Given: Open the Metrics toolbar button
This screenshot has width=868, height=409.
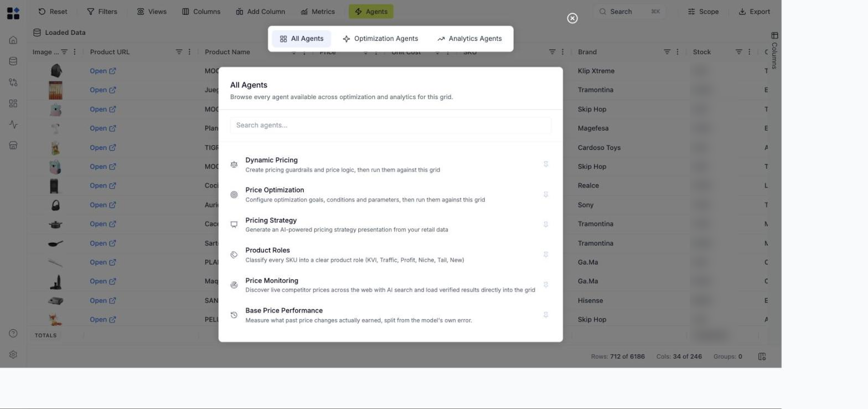Looking at the screenshot, I should (x=318, y=12).
